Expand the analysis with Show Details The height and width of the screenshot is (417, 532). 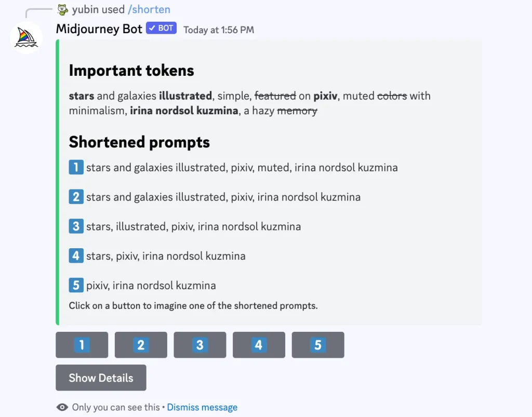pos(101,378)
